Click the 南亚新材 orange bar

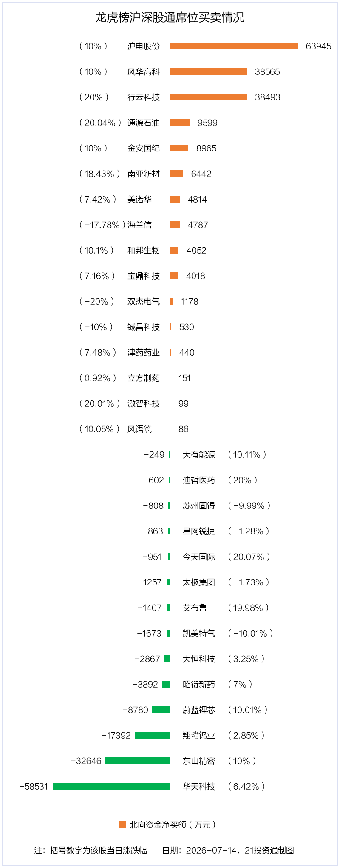(x=176, y=174)
